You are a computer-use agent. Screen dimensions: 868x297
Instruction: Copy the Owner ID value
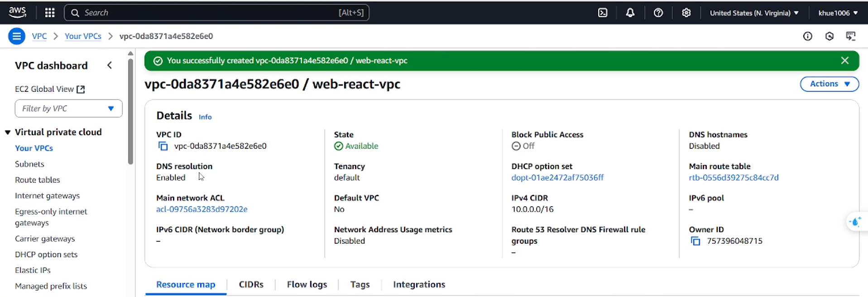pos(695,241)
